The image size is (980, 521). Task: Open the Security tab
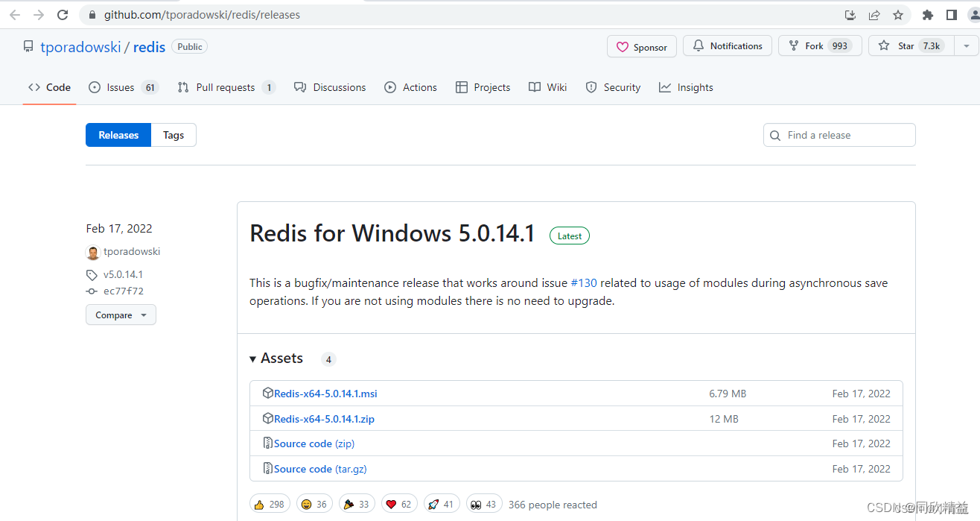click(613, 87)
